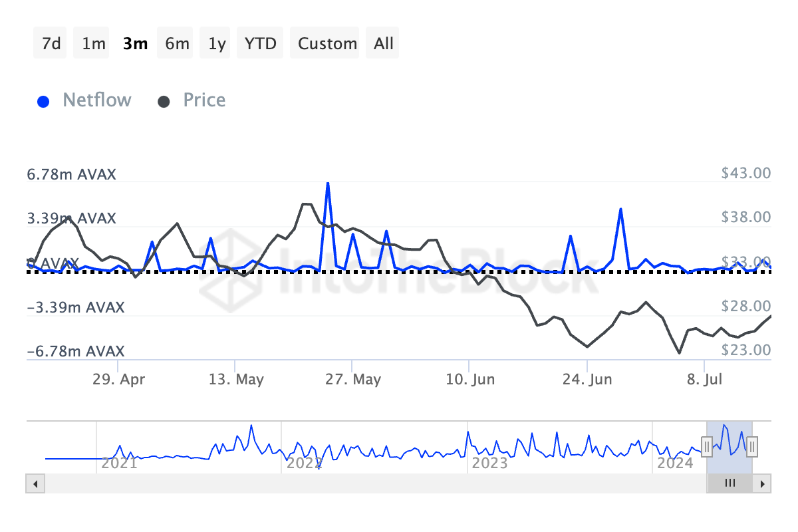Click the dark Price legend dot
The width and height of the screenshot is (798, 532).
click(164, 102)
